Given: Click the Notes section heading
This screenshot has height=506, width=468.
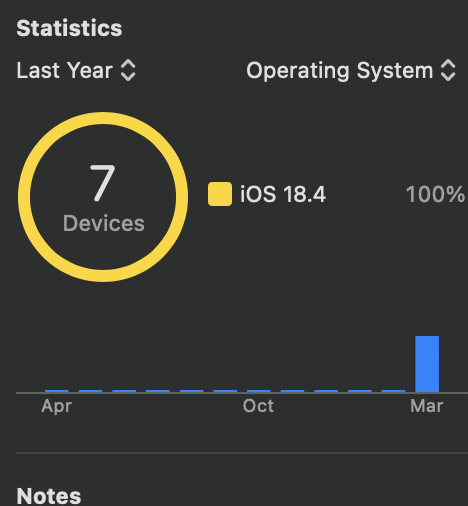Looking at the screenshot, I should tap(49, 496).
